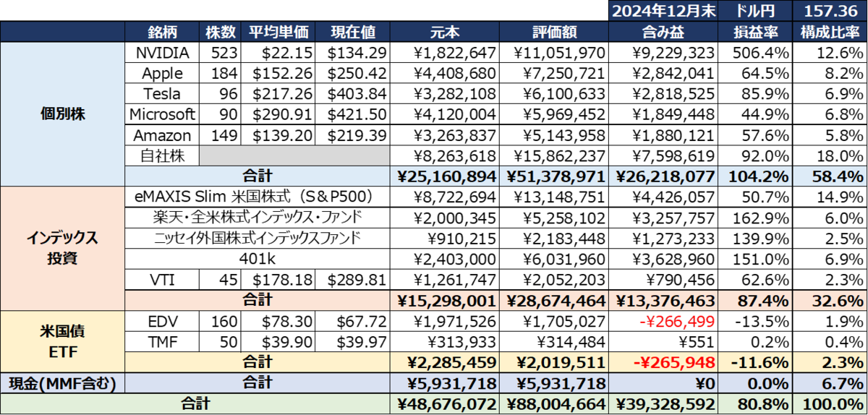
Task: Click 401k unrealized gain ¥3,628,960
Action: [x=663, y=258]
